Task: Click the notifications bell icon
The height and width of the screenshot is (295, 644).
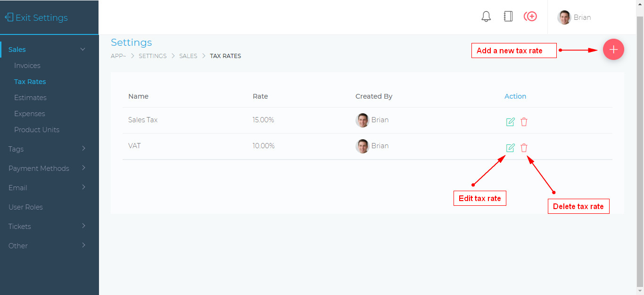Action: pos(486,17)
